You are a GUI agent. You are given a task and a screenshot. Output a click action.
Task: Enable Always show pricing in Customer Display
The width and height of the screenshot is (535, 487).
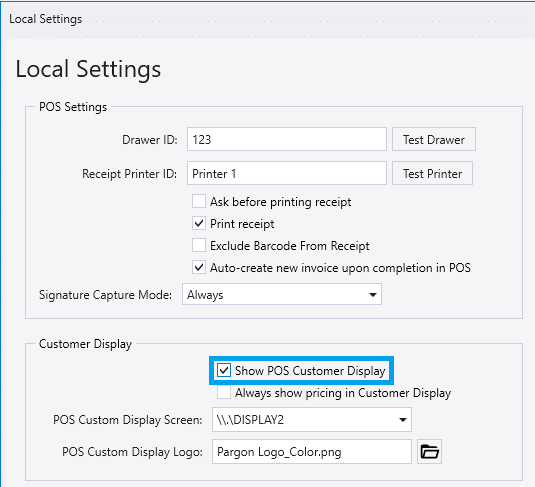coord(224,392)
